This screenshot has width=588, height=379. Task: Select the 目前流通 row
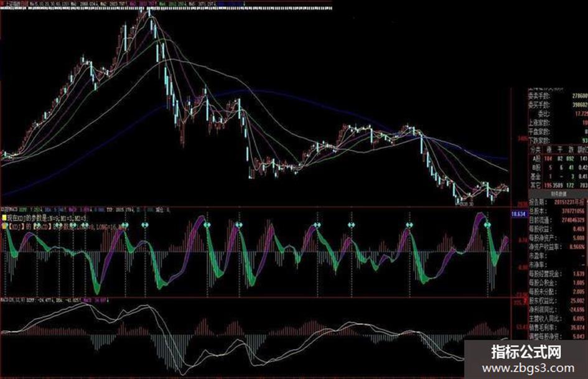point(557,220)
